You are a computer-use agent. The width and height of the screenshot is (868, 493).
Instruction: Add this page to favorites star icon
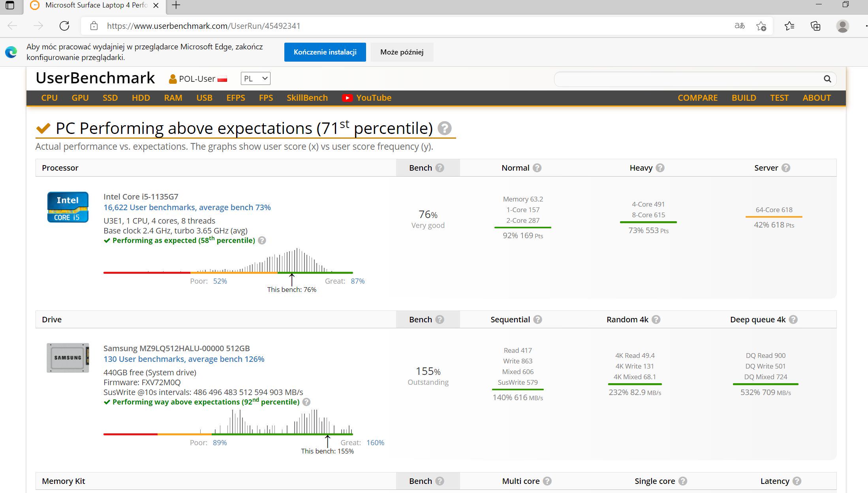tap(761, 26)
